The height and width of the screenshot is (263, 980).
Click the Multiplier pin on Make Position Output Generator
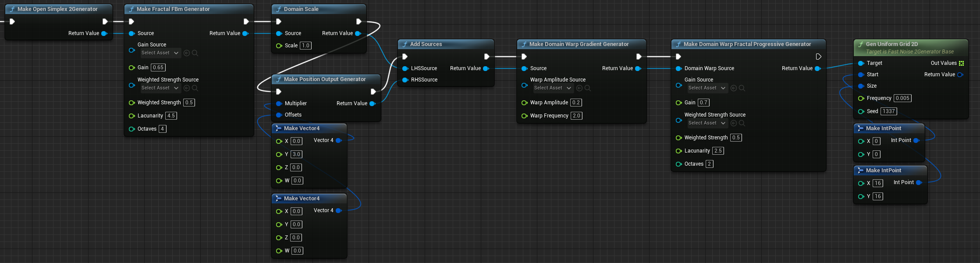pos(279,103)
